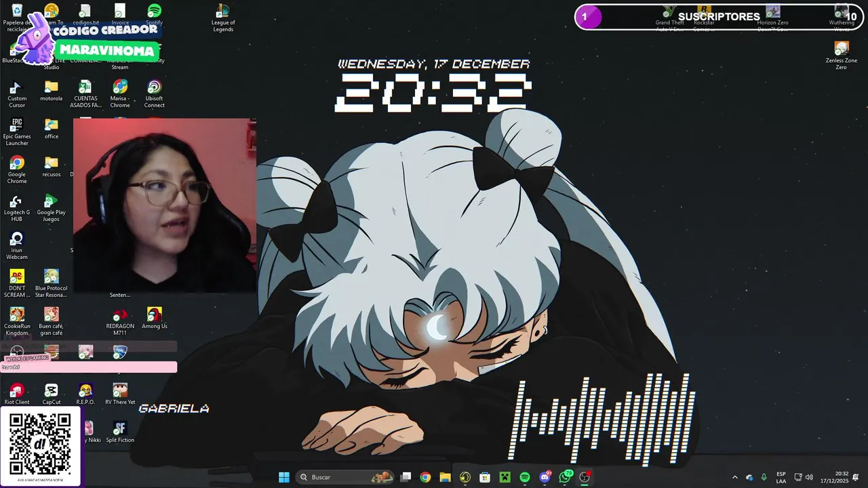This screenshot has height=488, width=868.
Task: Open Blue Protocol Star Resonance shortcut
Action: (52, 284)
